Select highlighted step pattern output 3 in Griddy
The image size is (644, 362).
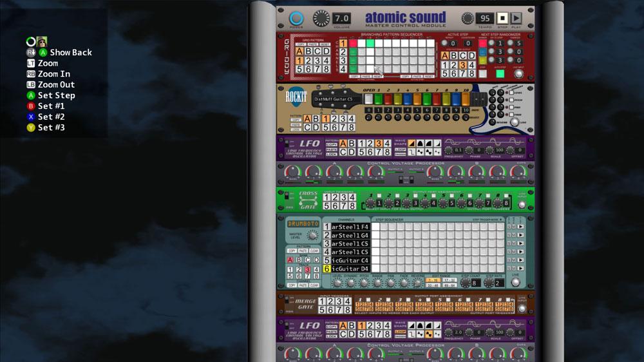463,65
